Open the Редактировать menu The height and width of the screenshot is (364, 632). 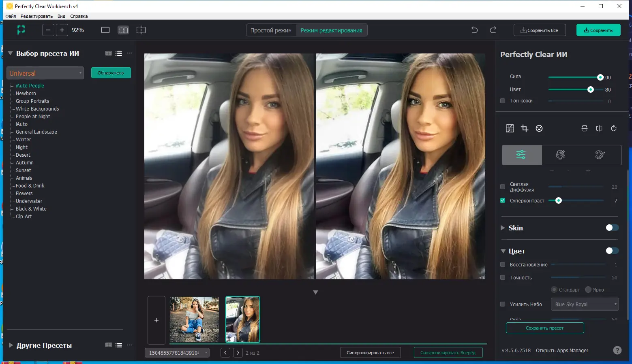[36, 16]
